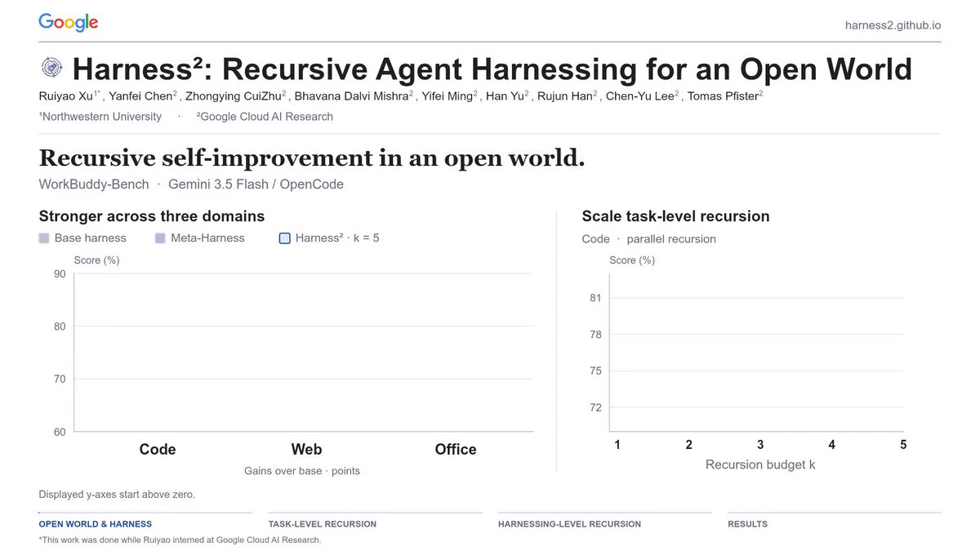The image size is (980, 551).
Task: Click the Gains over base · points caption
Action: (x=302, y=471)
